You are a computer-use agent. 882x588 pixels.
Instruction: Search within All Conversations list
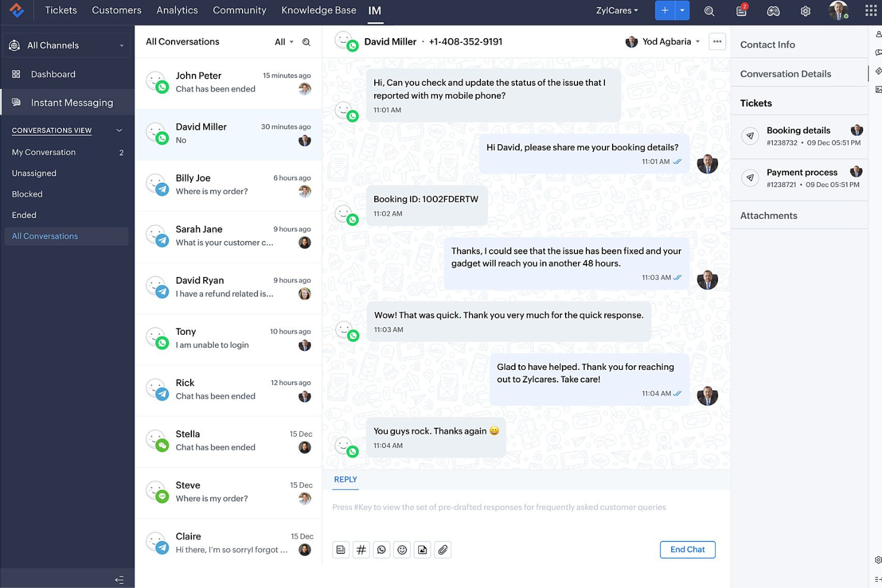tap(306, 42)
